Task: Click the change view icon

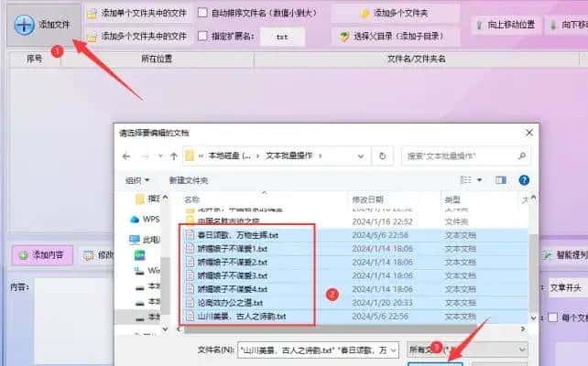Action: pyautogui.click(x=466, y=180)
